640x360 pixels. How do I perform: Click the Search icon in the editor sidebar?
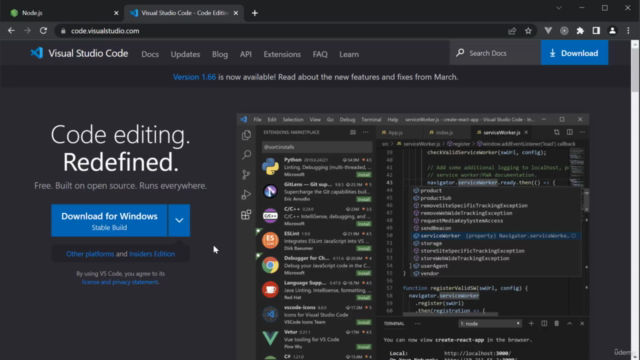click(246, 155)
